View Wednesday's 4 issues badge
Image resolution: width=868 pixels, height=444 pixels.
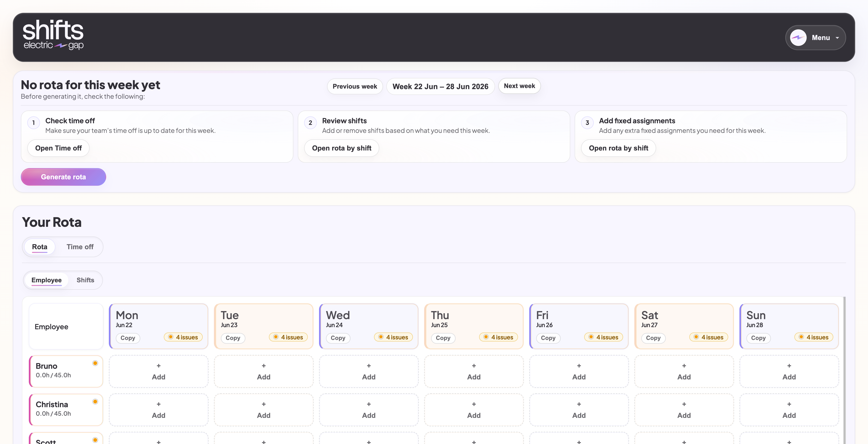coord(394,337)
